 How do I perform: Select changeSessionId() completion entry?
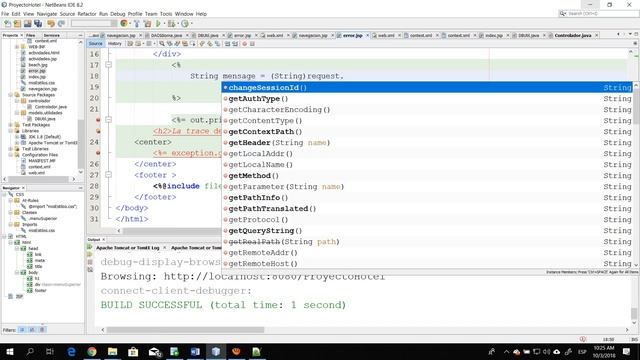[427, 87]
